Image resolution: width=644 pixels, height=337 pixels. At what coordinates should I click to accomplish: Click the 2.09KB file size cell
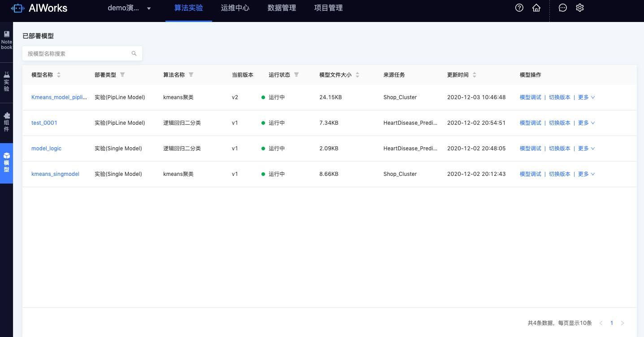point(329,149)
